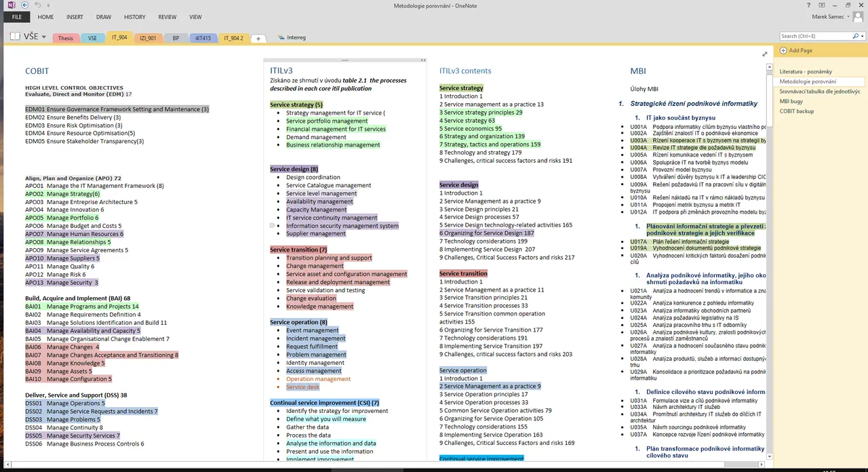Click the Service strategy (5) heading
868x472 pixels.
296,105
